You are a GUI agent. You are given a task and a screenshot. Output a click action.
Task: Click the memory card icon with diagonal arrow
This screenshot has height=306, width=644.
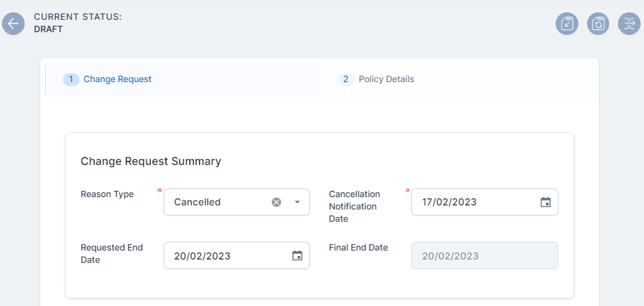point(567,23)
